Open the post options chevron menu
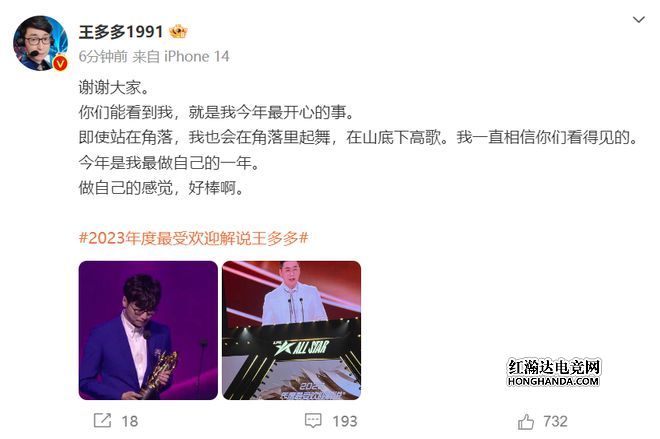 click(638, 20)
